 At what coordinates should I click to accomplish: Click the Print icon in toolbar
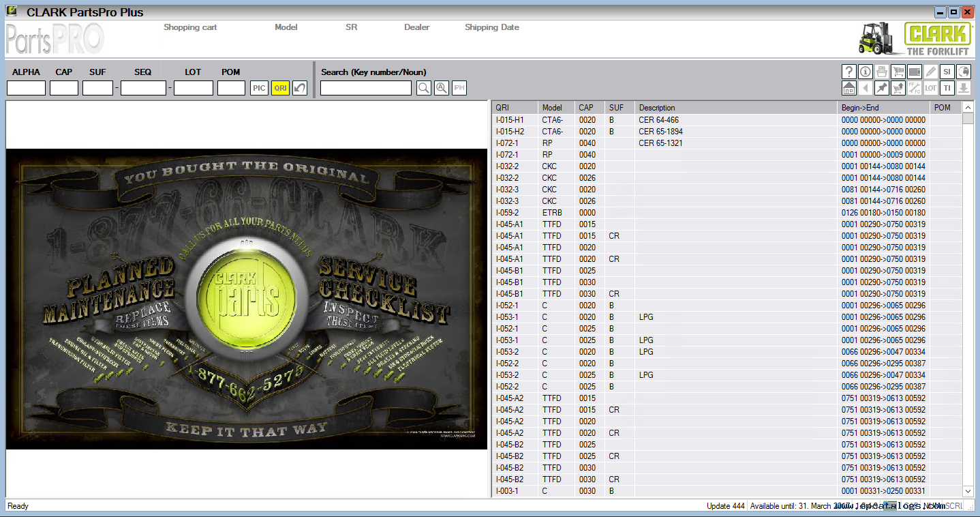(882, 72)
